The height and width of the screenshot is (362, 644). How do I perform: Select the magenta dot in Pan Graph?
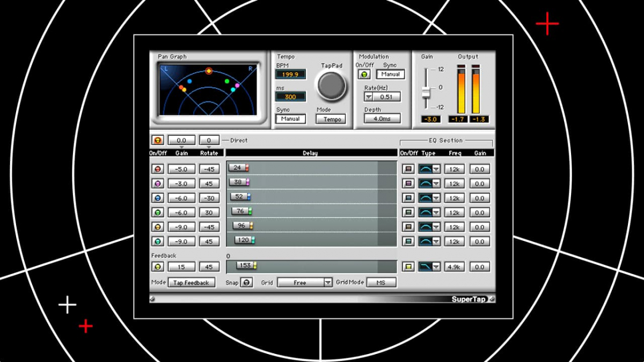tap(237, 85)
